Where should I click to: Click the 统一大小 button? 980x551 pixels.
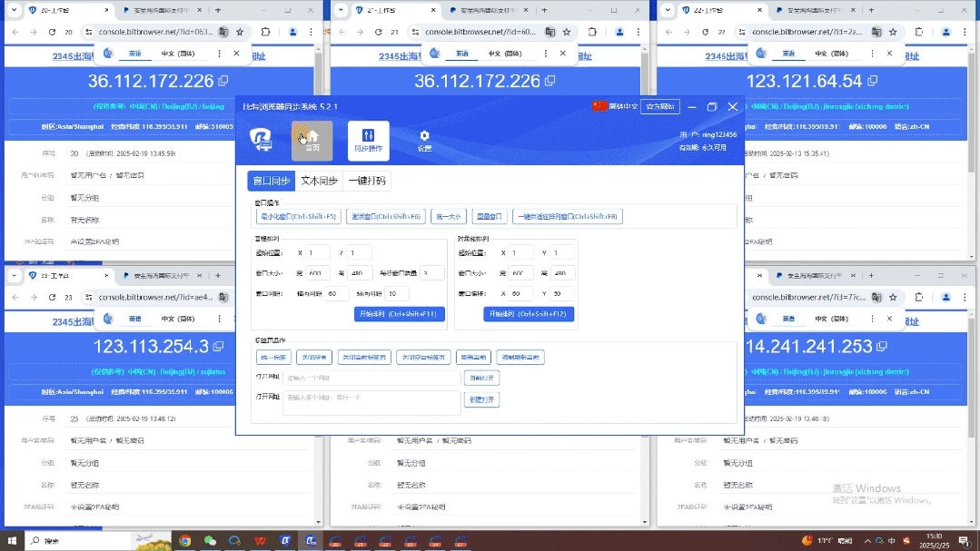[x=448, y=217]
